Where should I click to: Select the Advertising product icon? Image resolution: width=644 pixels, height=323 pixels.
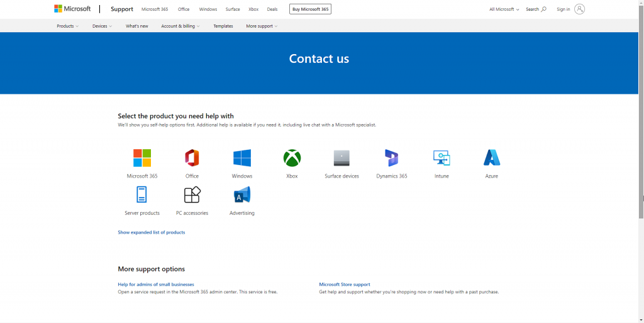tap(242, 195)
